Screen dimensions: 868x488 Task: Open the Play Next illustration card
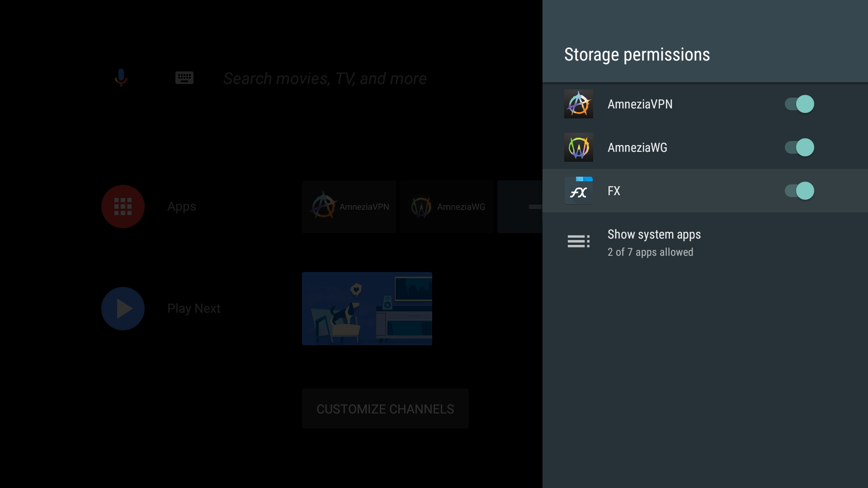(367, 309)
